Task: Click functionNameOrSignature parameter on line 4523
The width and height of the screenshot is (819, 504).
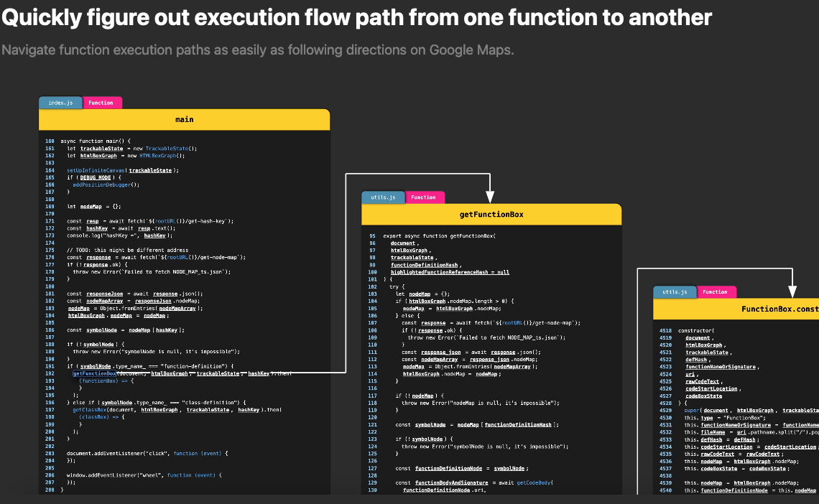Action: tap(721, 367)
